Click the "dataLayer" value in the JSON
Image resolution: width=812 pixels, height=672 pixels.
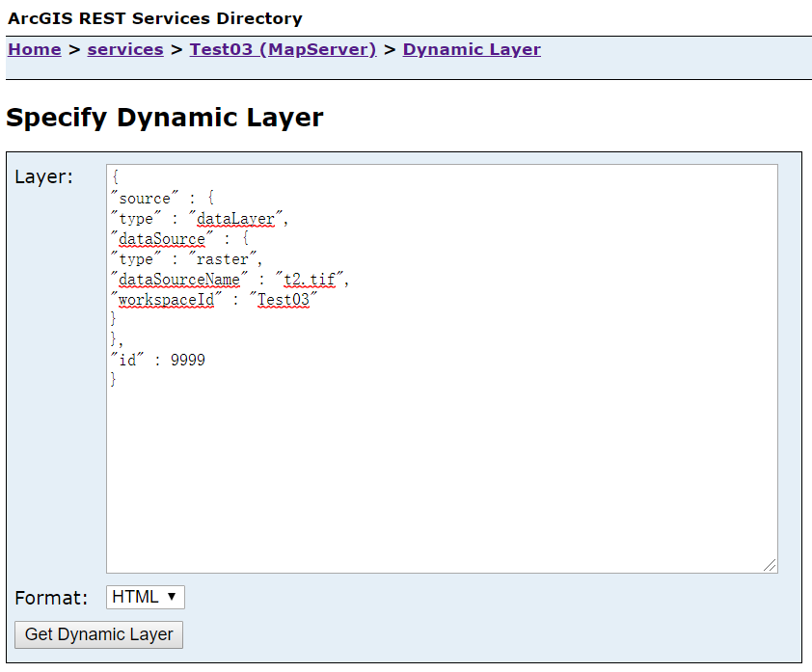pyautogui.click(x=235, y=219)
